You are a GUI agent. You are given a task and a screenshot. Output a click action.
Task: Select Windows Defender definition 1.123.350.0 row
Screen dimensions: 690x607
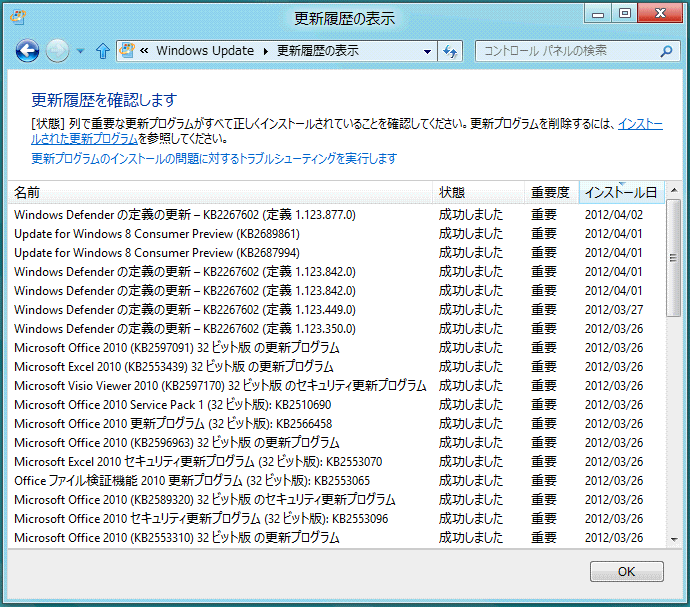(x=336, y=329)
